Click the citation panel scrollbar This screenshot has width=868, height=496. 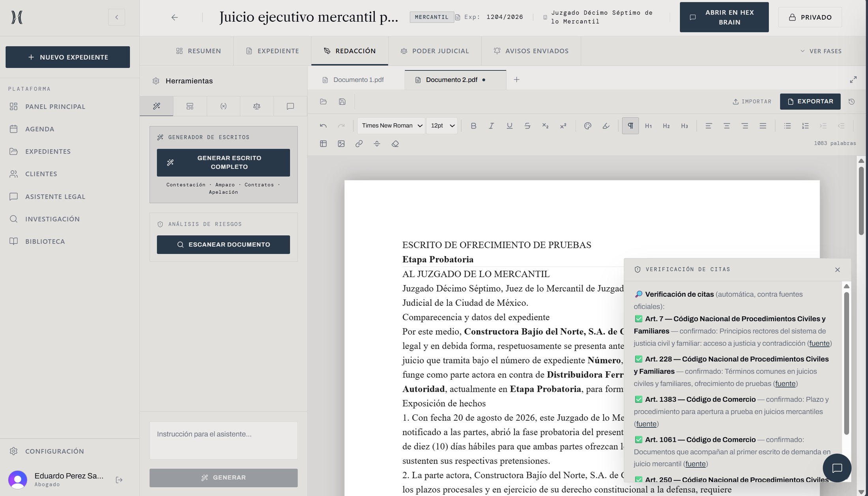846,363
